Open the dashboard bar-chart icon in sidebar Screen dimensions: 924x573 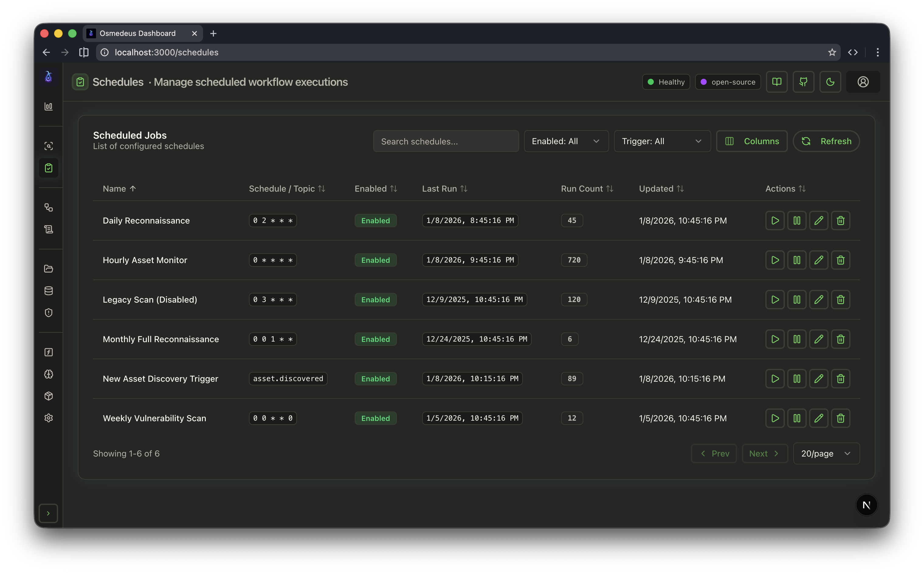coord(48,106)
